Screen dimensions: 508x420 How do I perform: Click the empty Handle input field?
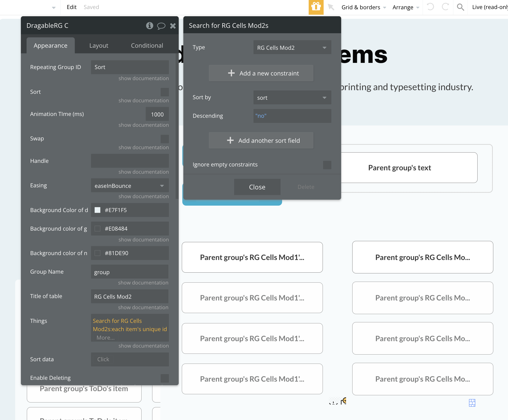coord(130,161)
